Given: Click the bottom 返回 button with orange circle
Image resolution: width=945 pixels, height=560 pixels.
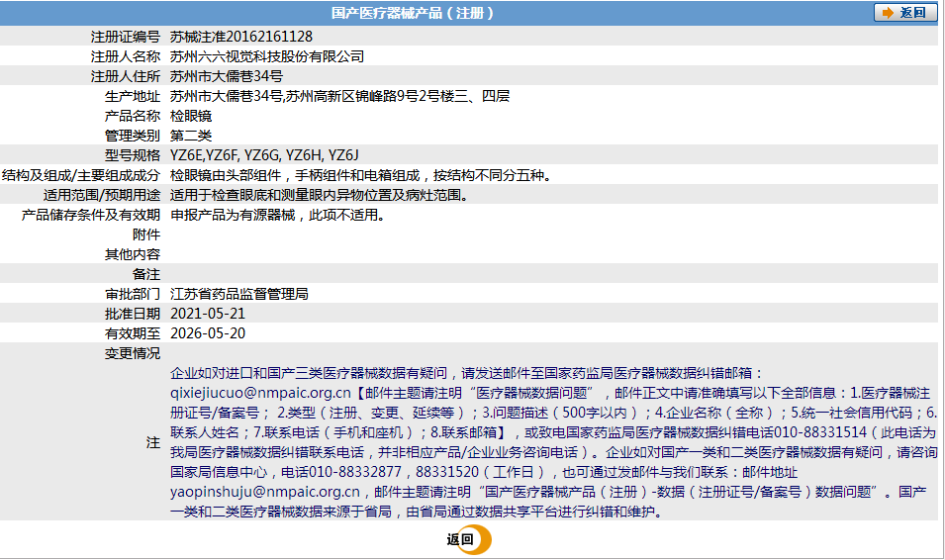Looking at the screenshot, I should 469,539.
